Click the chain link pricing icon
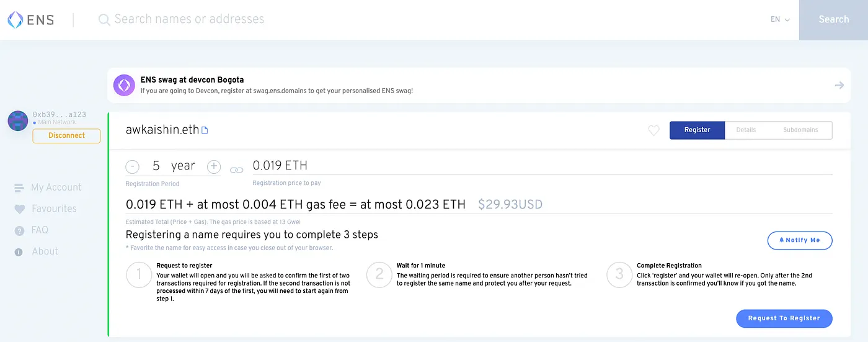 pyautogui.click(x=237, y=169)
